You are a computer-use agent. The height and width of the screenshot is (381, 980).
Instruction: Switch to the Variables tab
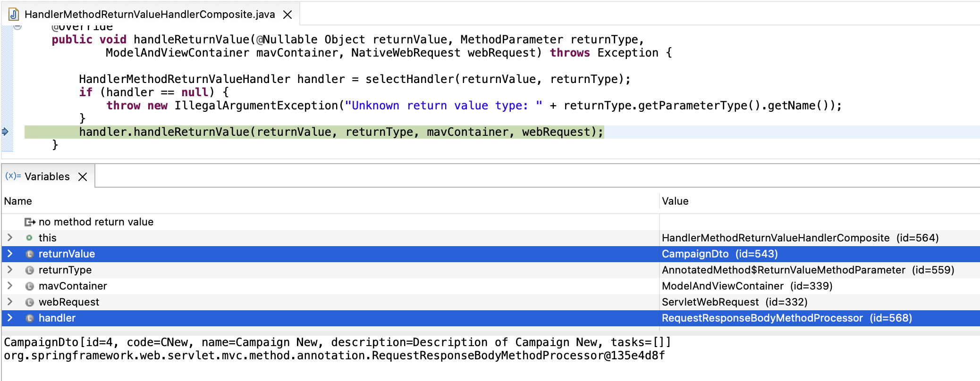[x=47, y=176]
